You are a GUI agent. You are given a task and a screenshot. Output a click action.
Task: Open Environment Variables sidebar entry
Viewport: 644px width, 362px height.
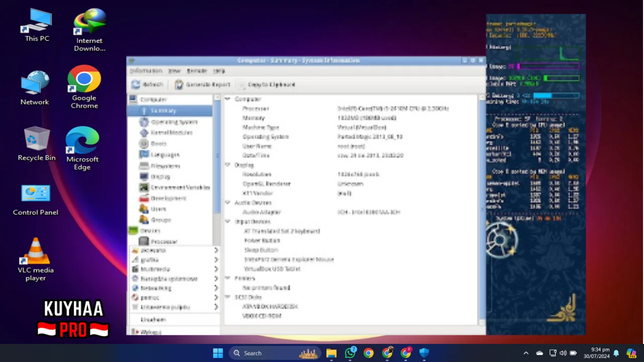click(x=175, y=188)
